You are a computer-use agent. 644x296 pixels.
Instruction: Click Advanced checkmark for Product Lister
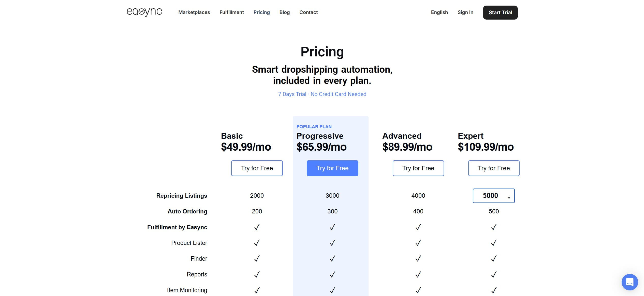pyautogui.click(x=418, y=243)
